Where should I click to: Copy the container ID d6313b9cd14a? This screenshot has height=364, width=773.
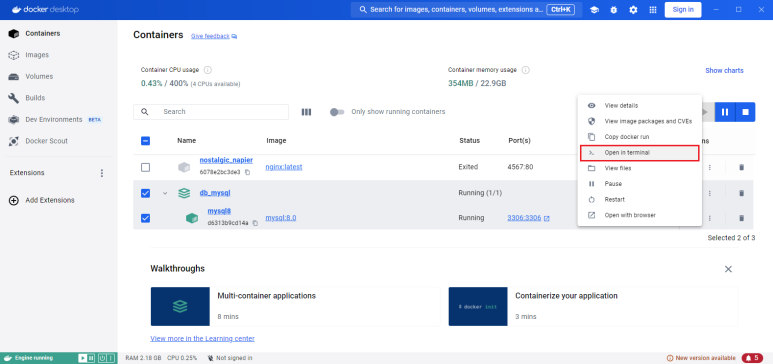(x=255, y=223)
